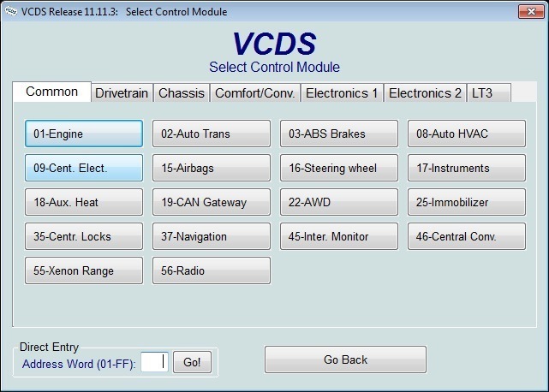The height and width of the screenshot is (392, 549).
Task: Select 35-Centr. Locks module
Action: 84,236
